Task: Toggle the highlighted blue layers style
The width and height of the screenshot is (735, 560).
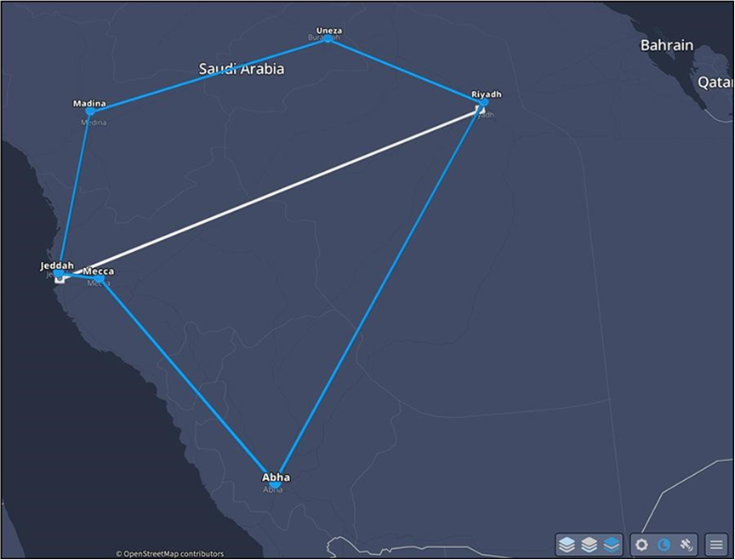Action: 611,544
